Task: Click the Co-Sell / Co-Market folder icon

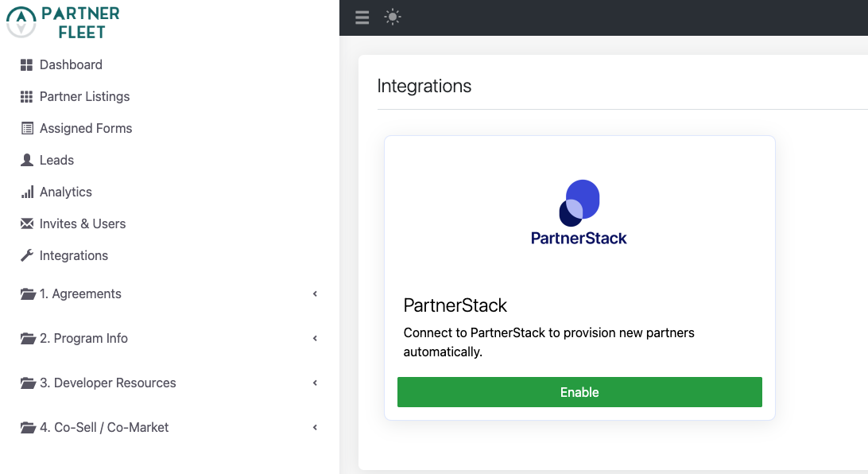Action: pyautogui.click(x=28, y=428)
